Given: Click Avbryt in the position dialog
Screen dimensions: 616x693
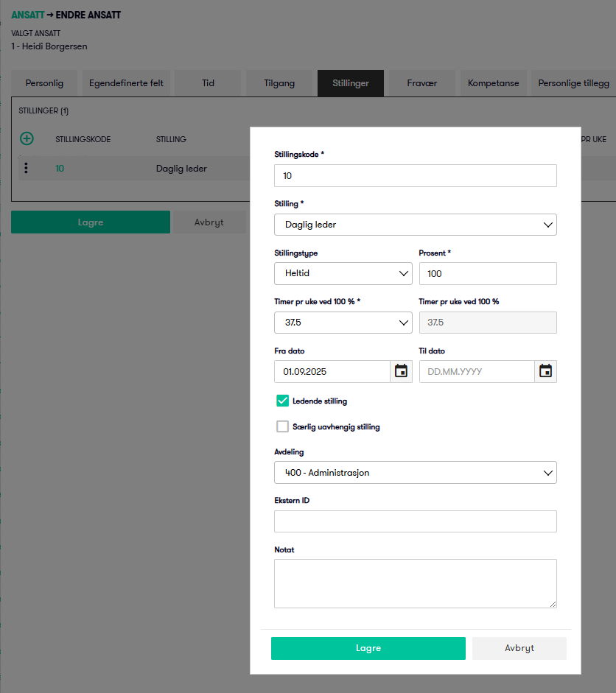Looking at the screenshot, I should coord(519,648).
